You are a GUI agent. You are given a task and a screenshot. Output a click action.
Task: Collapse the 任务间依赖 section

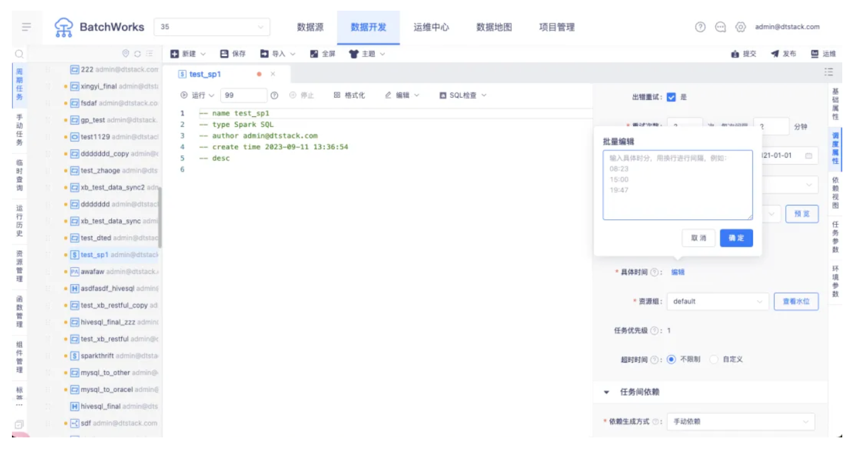click(607, 392)
